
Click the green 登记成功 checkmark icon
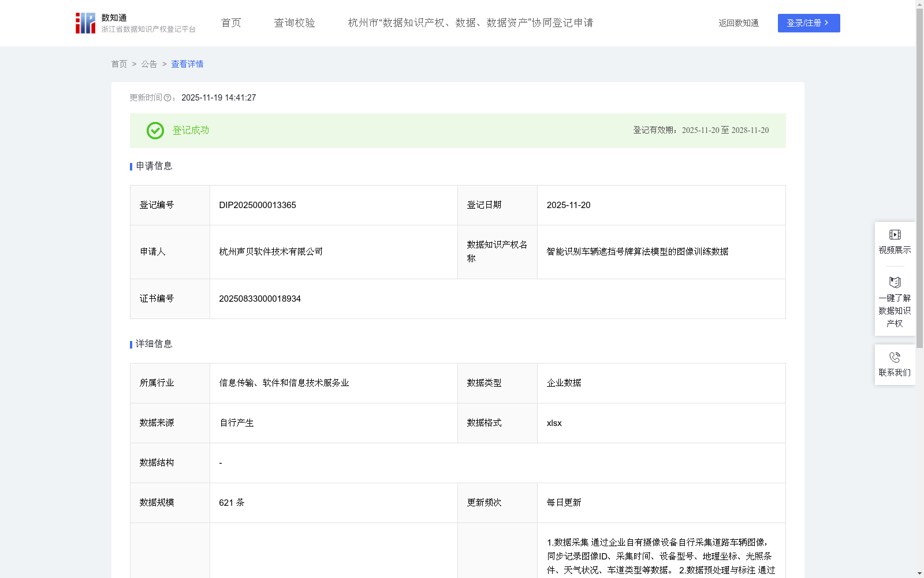click(x=155, y=131)
